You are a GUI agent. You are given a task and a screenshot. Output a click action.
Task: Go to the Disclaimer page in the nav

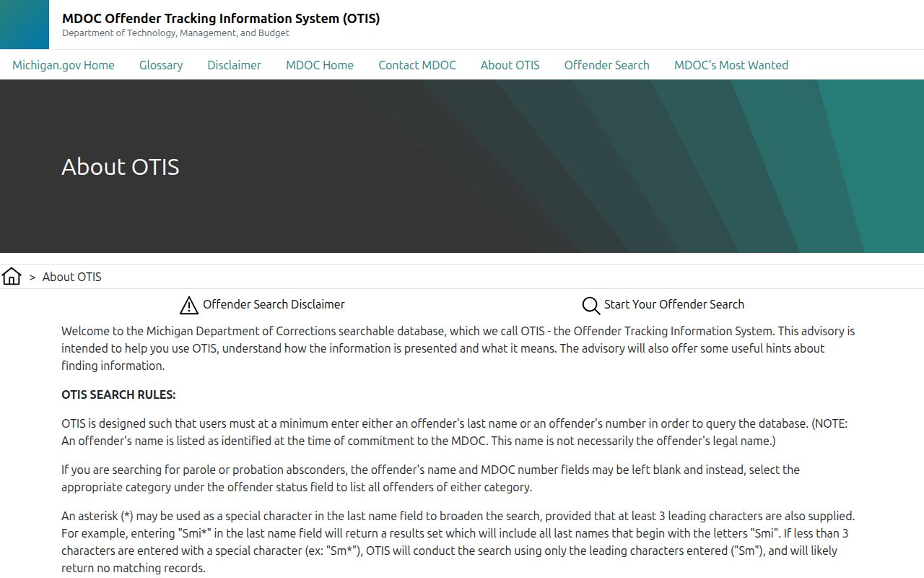(234, 65)
